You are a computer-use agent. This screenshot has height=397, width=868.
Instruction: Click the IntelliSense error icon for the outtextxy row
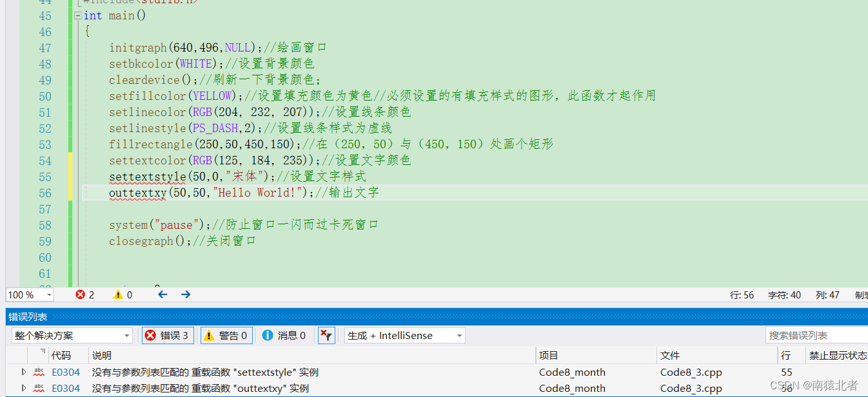[39, 388]
